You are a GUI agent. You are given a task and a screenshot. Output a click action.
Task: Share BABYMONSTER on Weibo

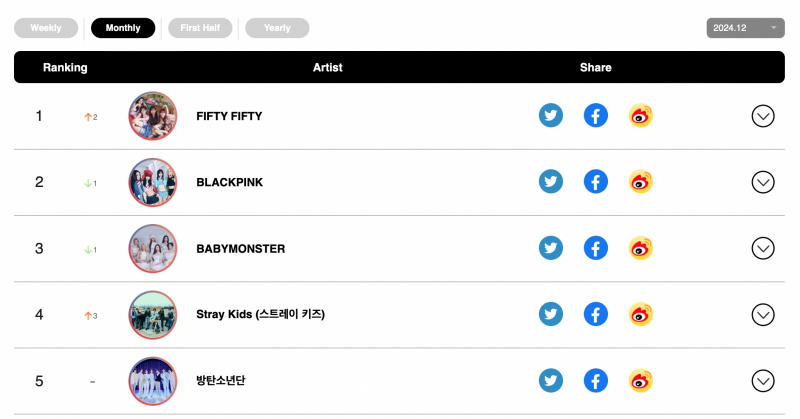(x=640, y=248)
